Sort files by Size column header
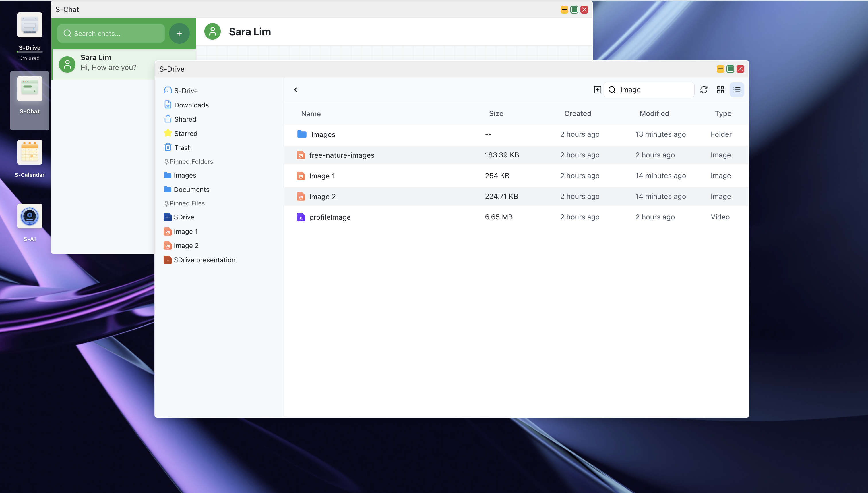868x493 pixels. [495, 114]
